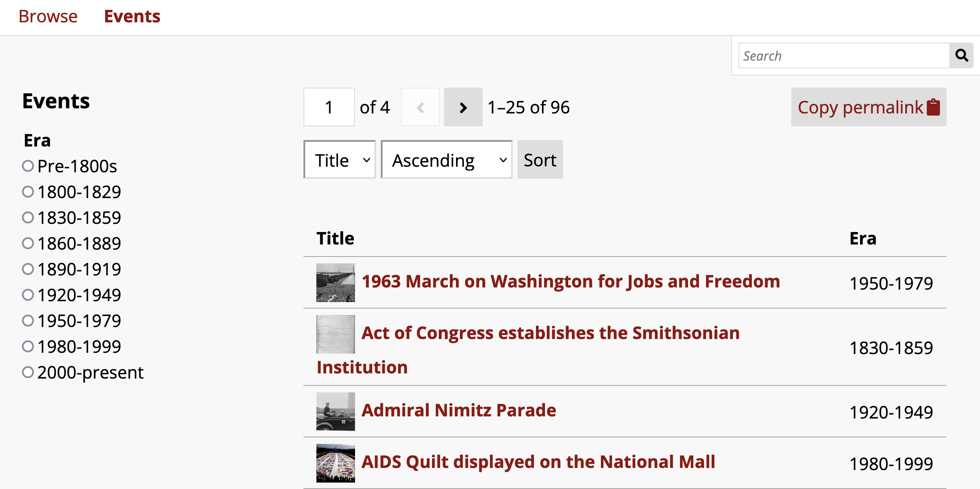This screenshot has height=489, width=980.
Task: Click the next page arrow icon
Action: coord(462,107)
